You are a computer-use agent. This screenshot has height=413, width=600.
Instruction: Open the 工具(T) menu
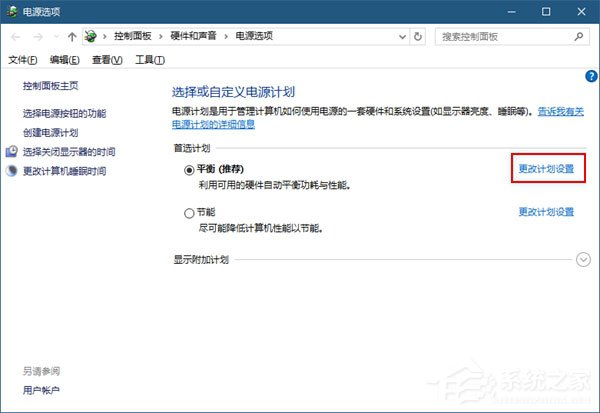click(x=150, y=60)
